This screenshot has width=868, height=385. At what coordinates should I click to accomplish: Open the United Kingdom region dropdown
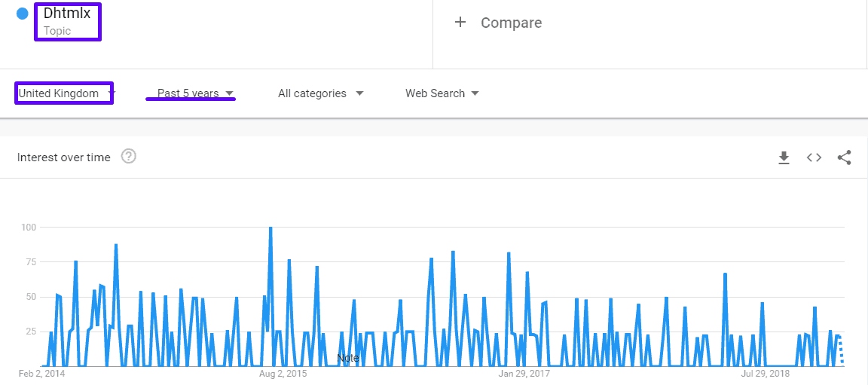click(x=65, y=93)
